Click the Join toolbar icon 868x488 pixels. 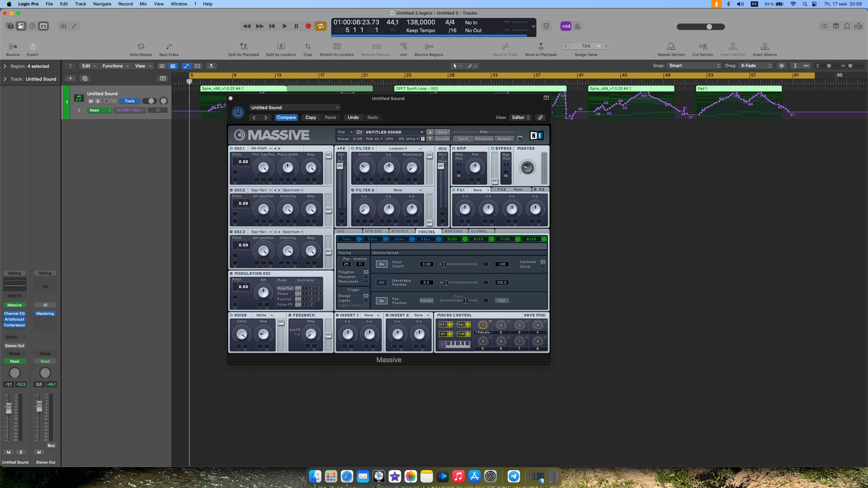tap(403, 46)
